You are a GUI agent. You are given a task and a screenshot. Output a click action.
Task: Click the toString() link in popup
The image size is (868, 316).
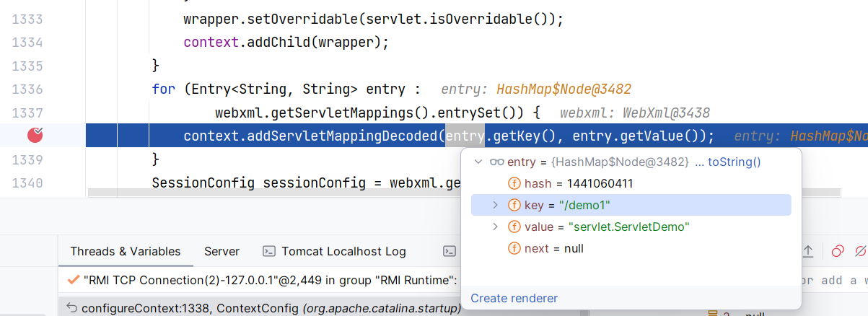click(734, 162)
